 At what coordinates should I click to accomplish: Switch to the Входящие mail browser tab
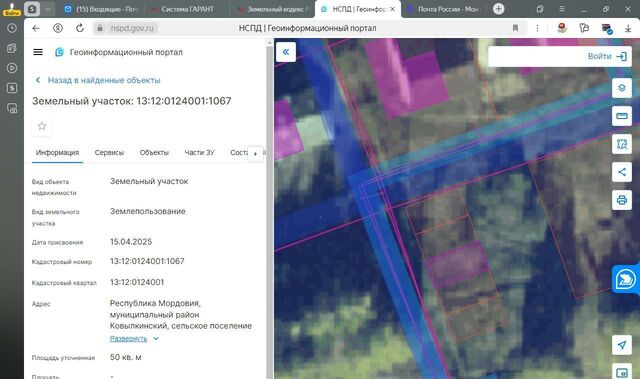pyautogui.click(x=102, y=9)
